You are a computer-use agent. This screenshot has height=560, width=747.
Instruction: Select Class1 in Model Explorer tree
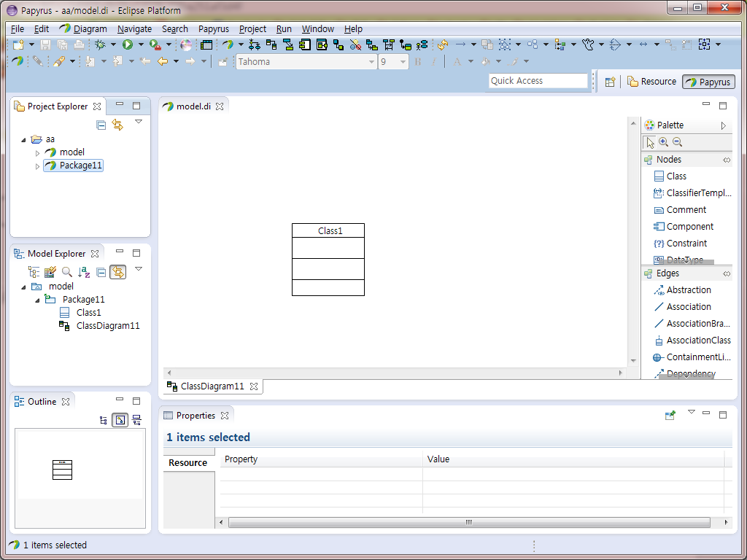(80, 313)
